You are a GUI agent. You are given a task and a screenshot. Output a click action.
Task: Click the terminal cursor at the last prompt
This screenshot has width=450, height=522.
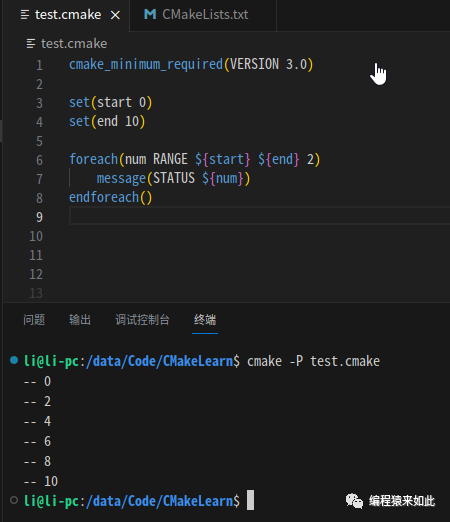pos(250,500)
